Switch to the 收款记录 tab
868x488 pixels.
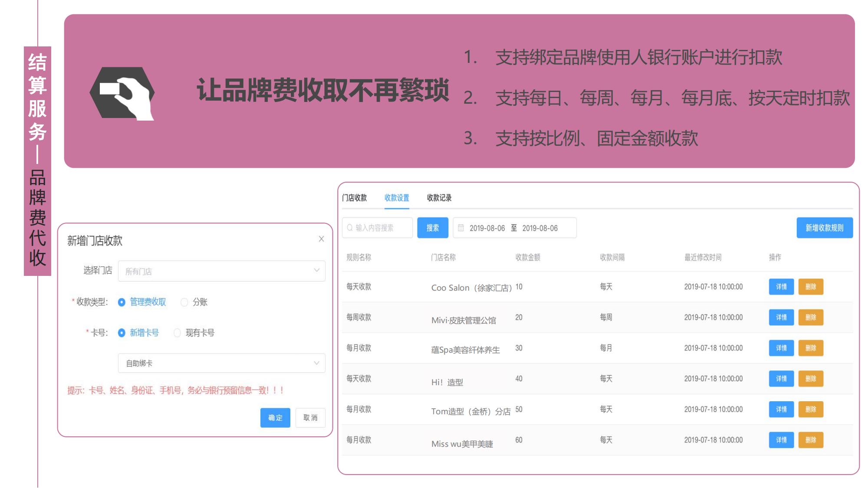(439, 198)
